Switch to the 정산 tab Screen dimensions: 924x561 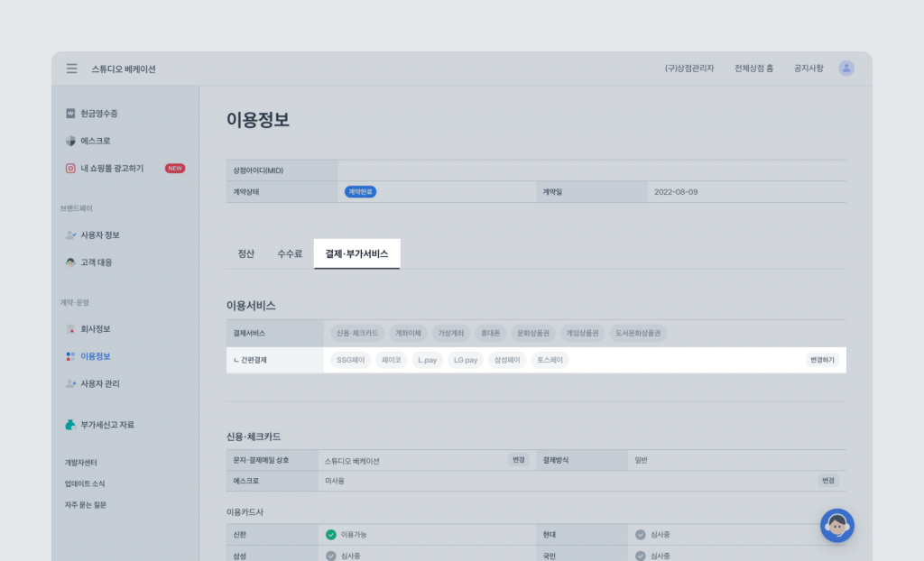(x=245, y=254)
